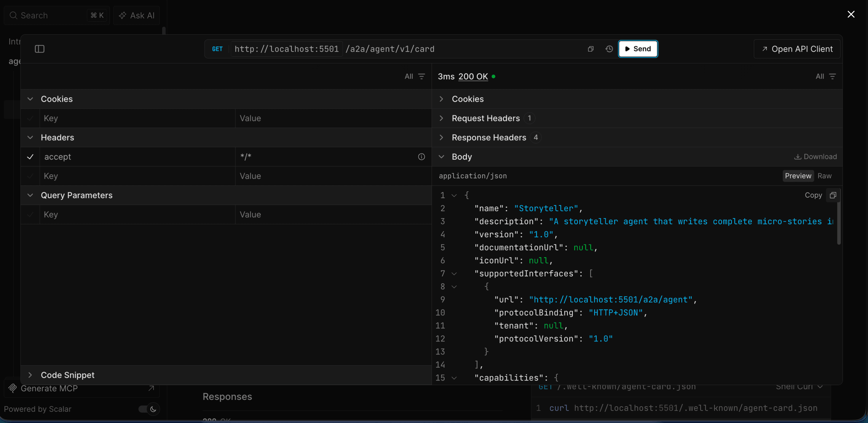Copy the request URL icon

tap(591, 49)
